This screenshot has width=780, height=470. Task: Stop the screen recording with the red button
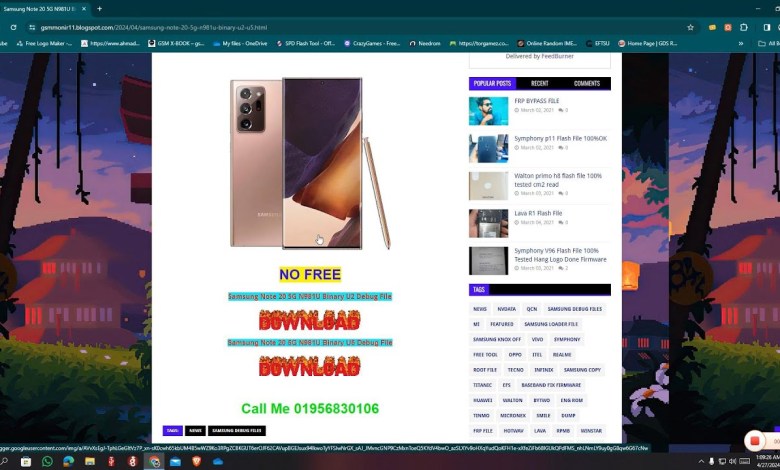pos(755,441)
